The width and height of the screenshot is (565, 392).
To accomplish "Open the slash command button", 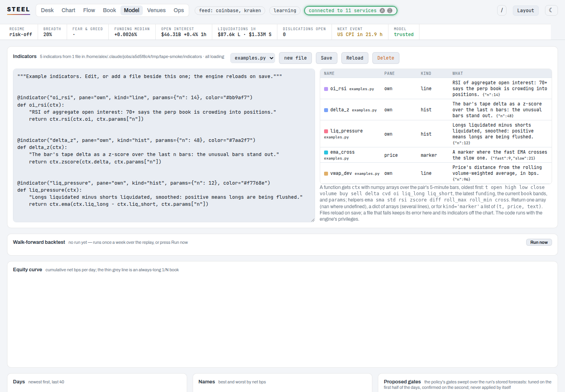I will point(502,10).
